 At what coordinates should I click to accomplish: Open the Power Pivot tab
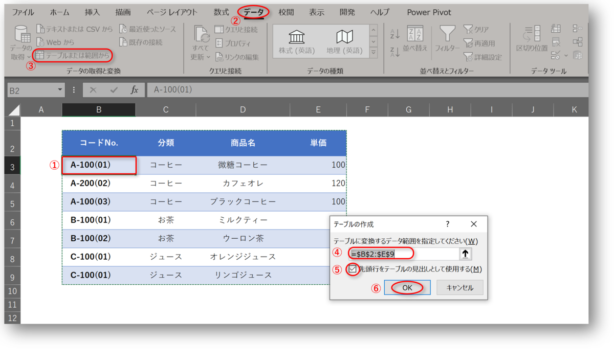pyautogui.click(x=429, y=12)
